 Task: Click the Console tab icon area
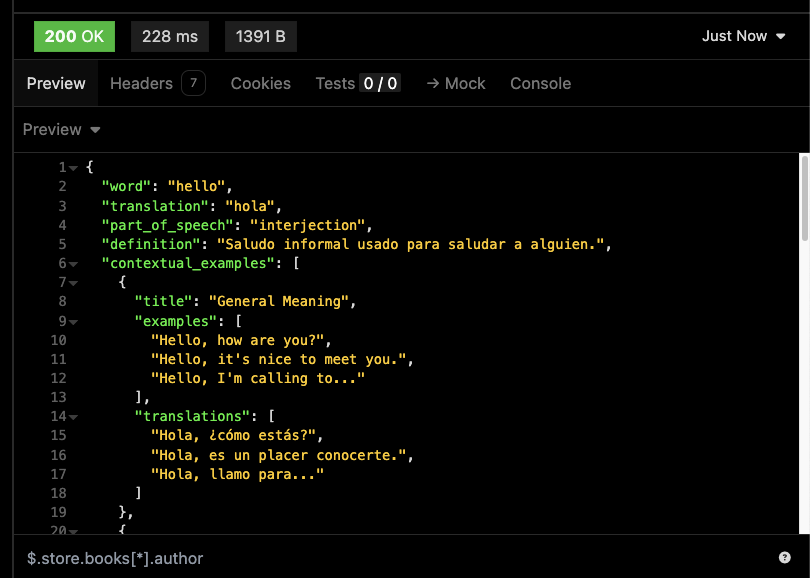click(540, 84)
